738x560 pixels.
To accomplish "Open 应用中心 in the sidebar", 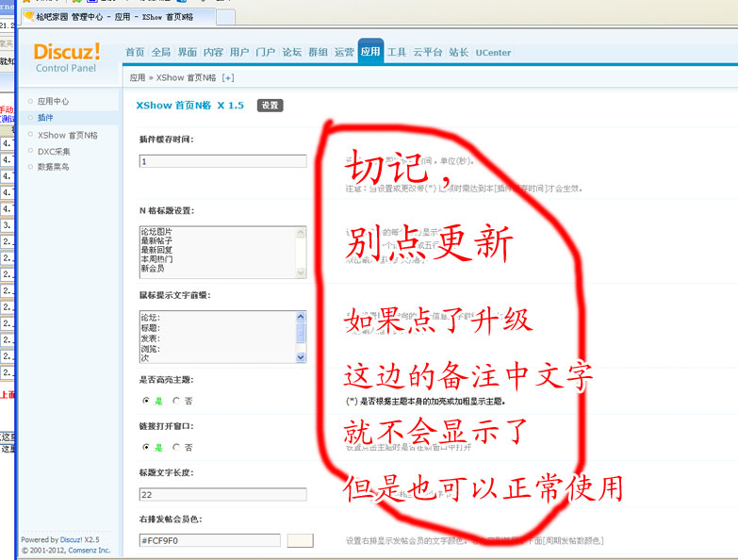I will [x=53, y=101].
